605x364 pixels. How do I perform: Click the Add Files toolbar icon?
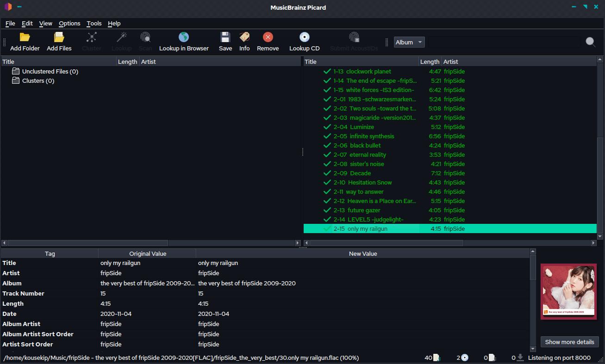pos(59,37)
